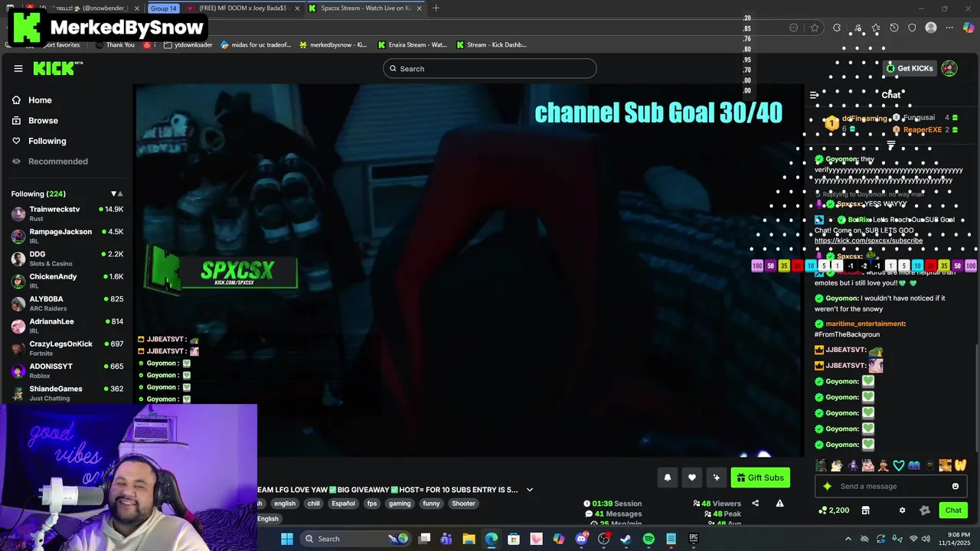
Task: Open the Stream - Kick Dashboard bookmark
Action: point(492,45)
